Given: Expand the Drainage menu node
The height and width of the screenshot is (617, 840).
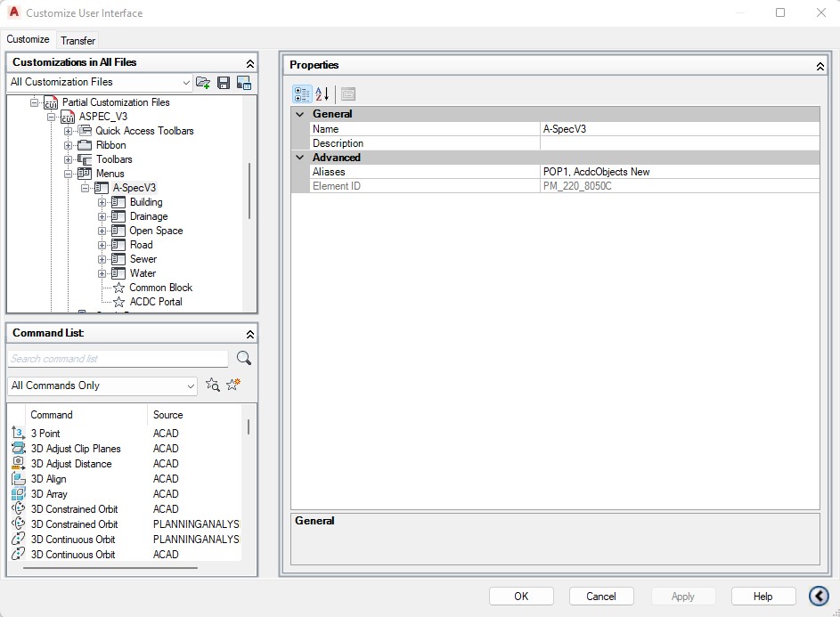Looking at the screenshot, I should 102,217.
